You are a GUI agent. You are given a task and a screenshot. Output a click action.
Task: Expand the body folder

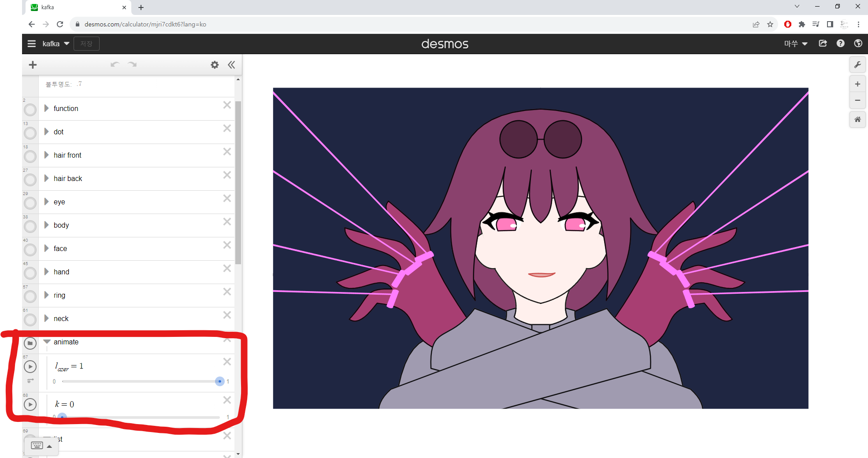tap(46, 225)
